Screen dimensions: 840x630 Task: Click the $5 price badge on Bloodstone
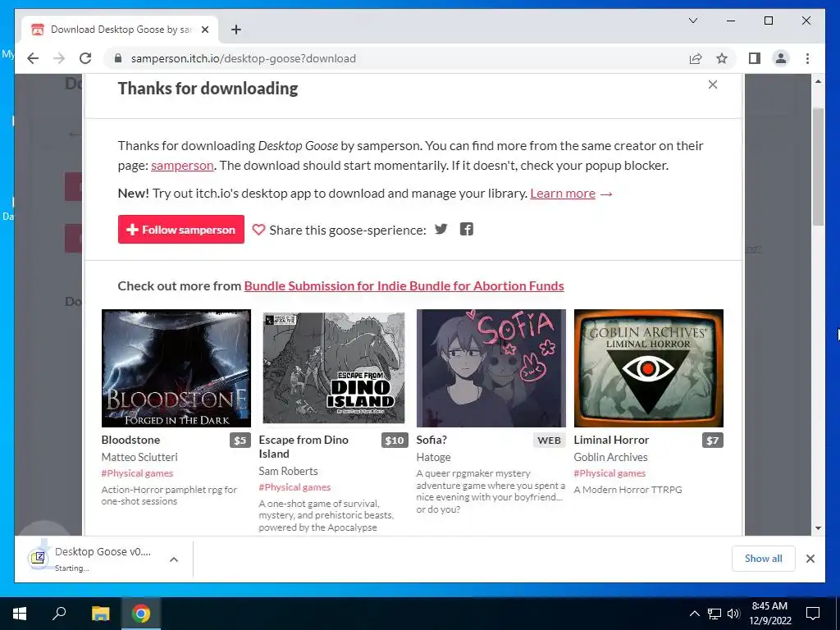tap(240, 441)
